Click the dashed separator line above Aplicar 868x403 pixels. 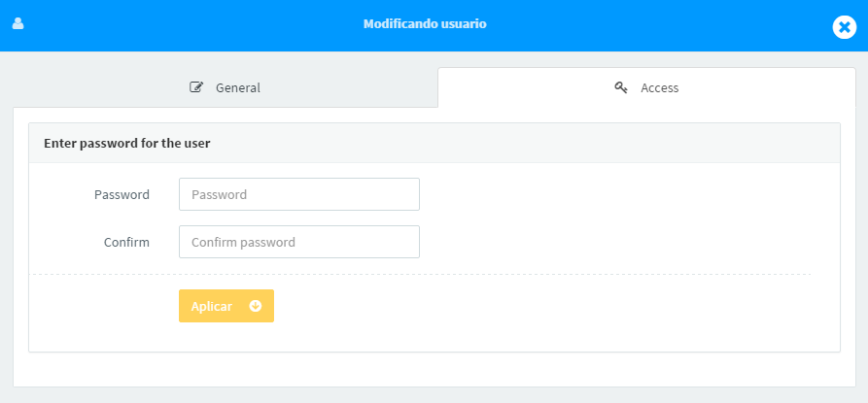pyautogui.click(x=419, y=274)
